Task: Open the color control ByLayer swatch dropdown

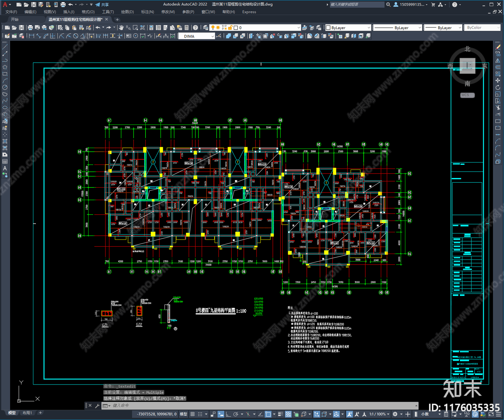Action: pyautogui.click(x=348, y=28)
